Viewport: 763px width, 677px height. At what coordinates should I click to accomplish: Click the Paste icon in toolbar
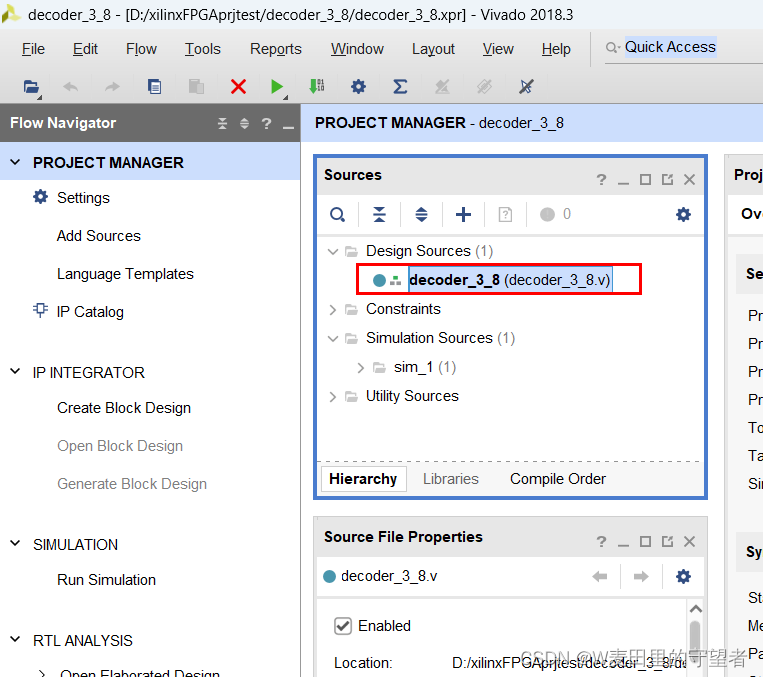tap(196, 87)
